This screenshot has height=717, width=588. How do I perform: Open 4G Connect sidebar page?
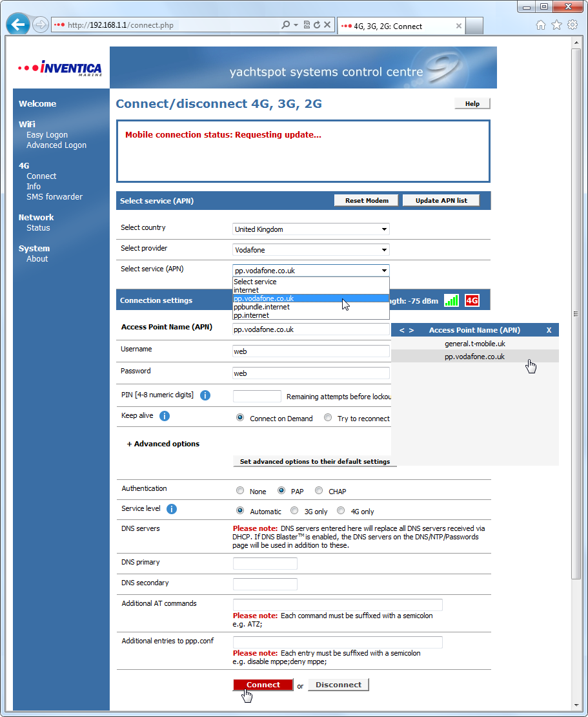(41, 176)
